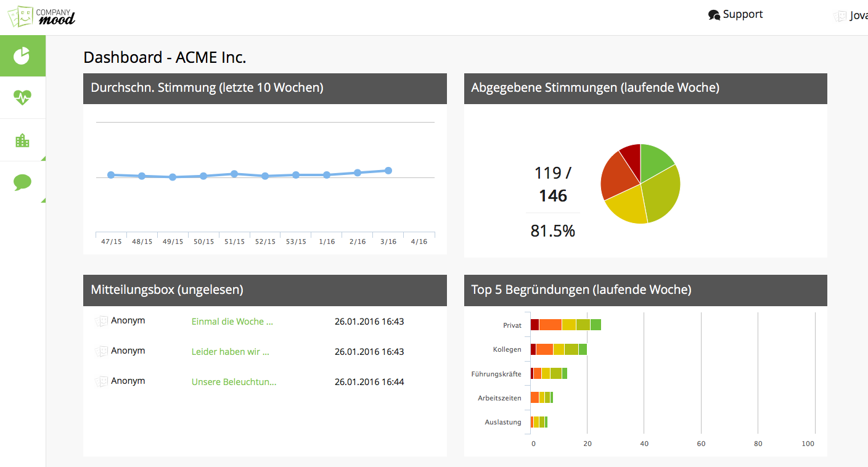Open message 'Unsere Beleuchtun...'

click(x=234, y=382)
